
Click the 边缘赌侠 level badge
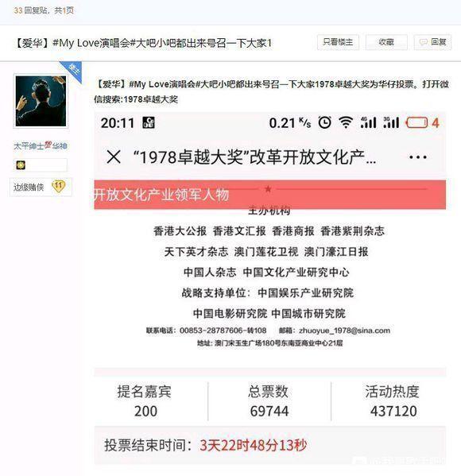pyautogui.click(x=41, y=187)
